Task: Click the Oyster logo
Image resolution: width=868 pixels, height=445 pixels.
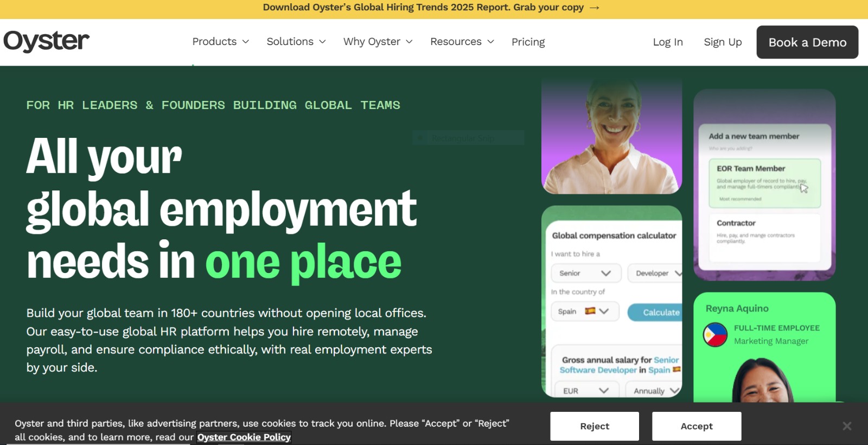Action: pyautogui.click(x=46, y=41)
